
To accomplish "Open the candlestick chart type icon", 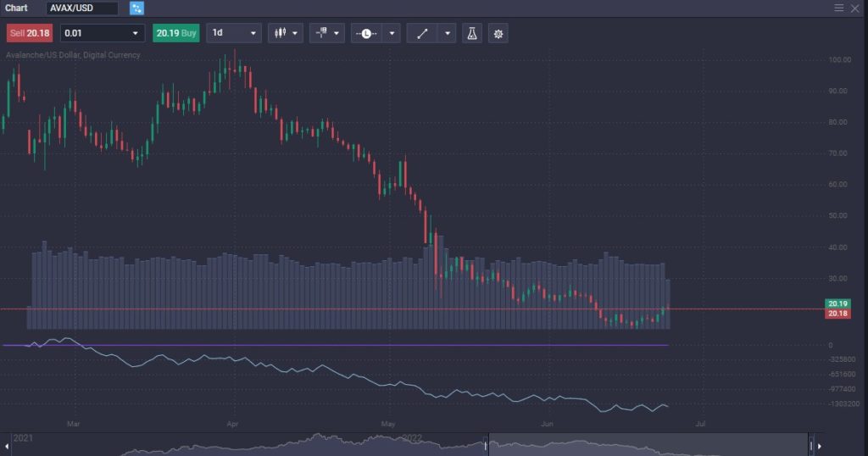I will (279, 33).
